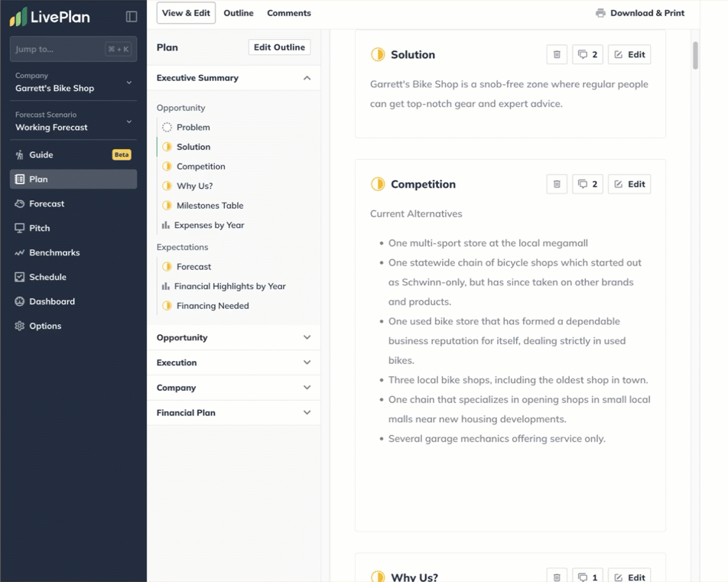Open Forecast in the sidebar menu
Image resolution: width=728 pixels, height=582 pixels.
coord(73,203)
